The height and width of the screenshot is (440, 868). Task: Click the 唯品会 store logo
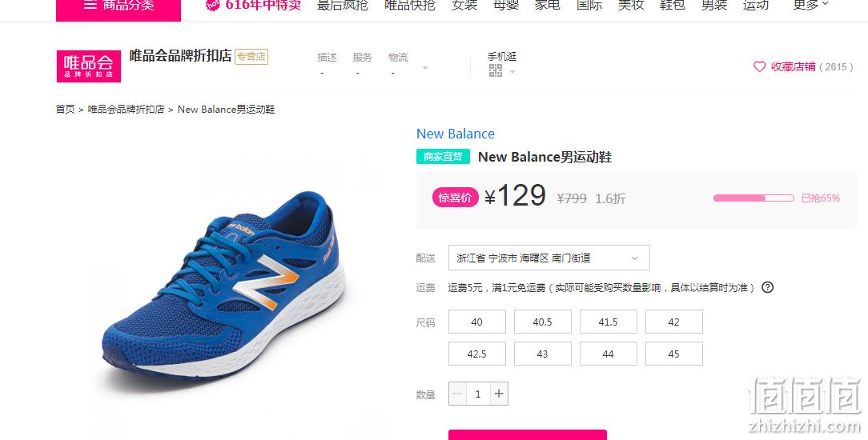[x=89, y=66]
